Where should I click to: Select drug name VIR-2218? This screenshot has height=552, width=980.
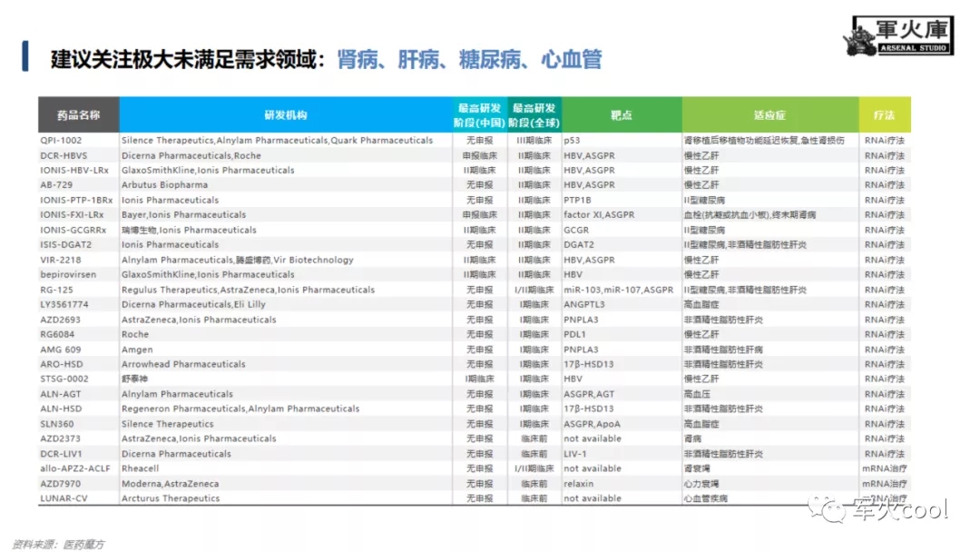click(61, 260)
